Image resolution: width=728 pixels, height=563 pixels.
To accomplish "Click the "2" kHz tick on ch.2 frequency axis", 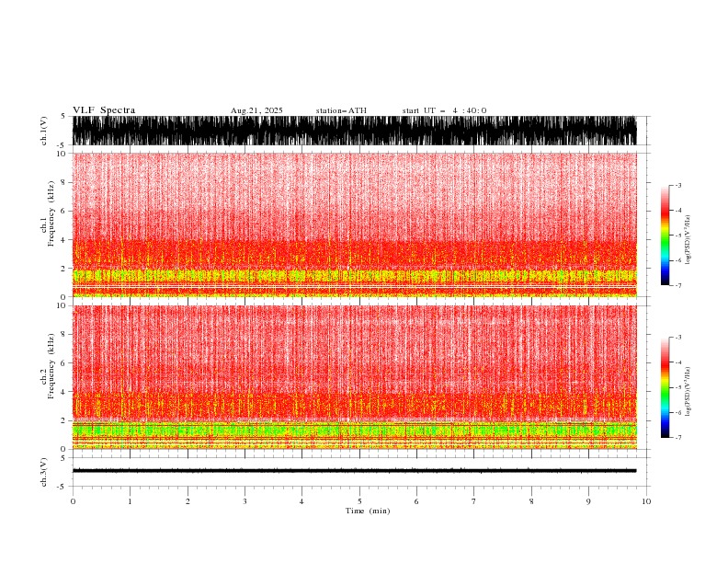I will pyautogui.click(x=64, y=420).
